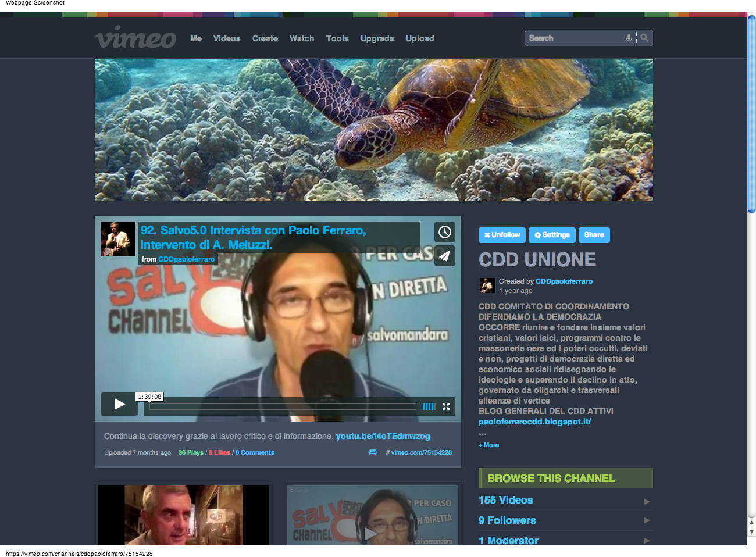Screen dimensions: 756x557
Task: Open the 1 Moderator list
Action: [x=508, y=541]
